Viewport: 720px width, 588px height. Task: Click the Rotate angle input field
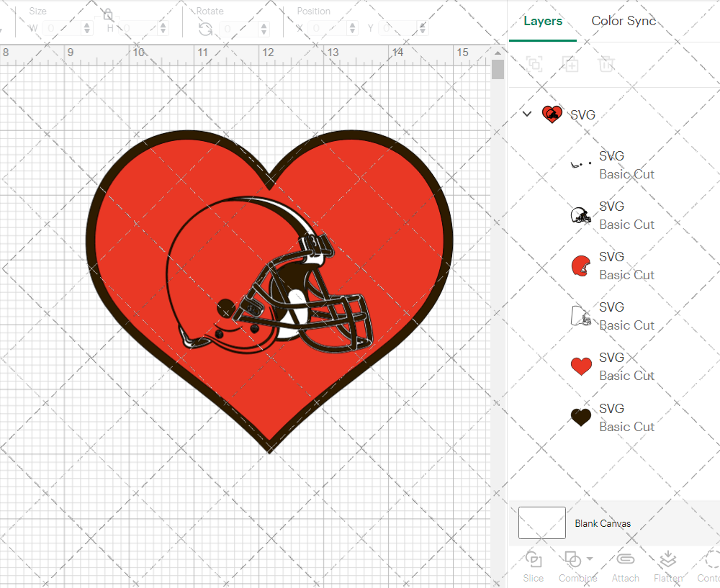coord(239,29)
